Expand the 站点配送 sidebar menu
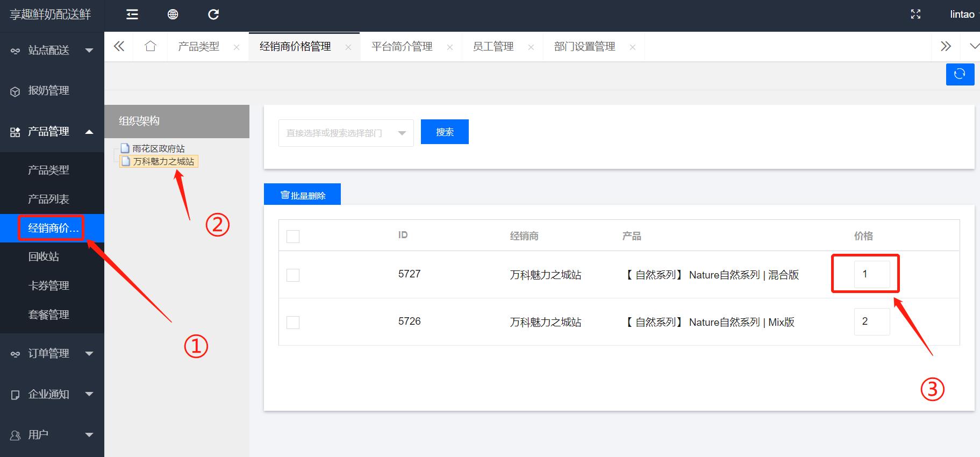980x457 pixels. pos(52,51)
